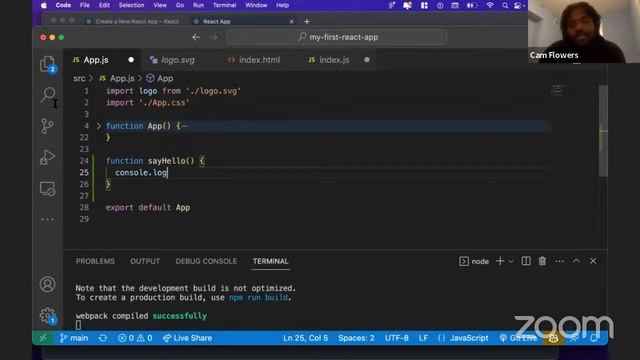
Task: Open the Help menu
Action: click(282, 5)
